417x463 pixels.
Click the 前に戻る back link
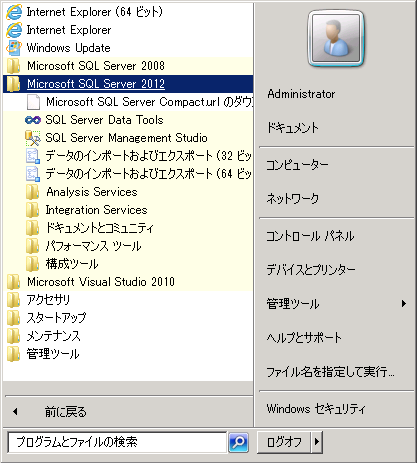click(x=66, y=412)
